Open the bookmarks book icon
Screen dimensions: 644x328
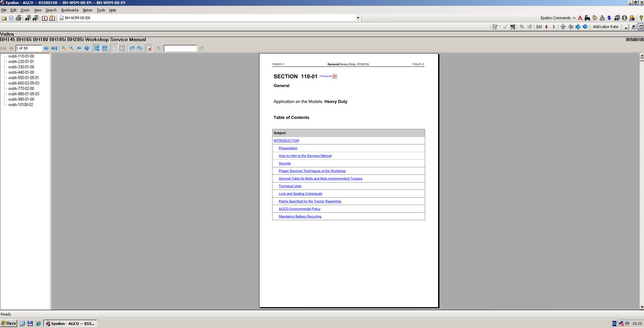[44, 18]
